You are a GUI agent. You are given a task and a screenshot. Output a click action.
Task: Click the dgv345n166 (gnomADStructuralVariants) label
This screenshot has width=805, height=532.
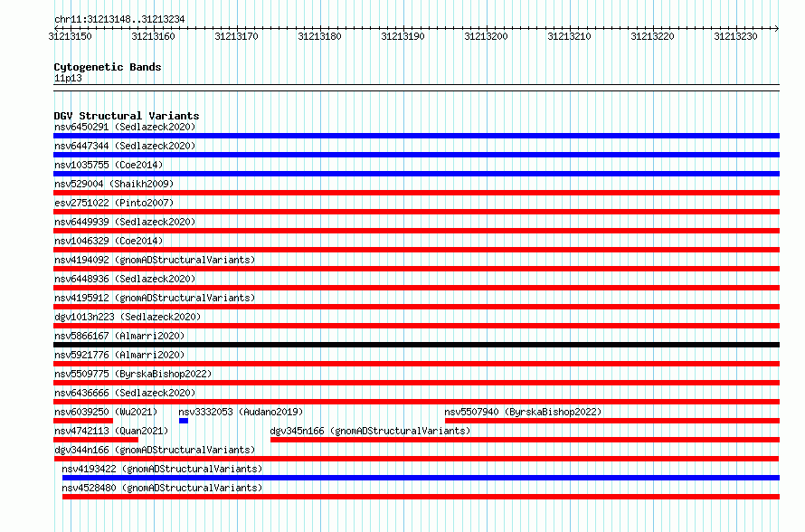(x=370, y=431)
